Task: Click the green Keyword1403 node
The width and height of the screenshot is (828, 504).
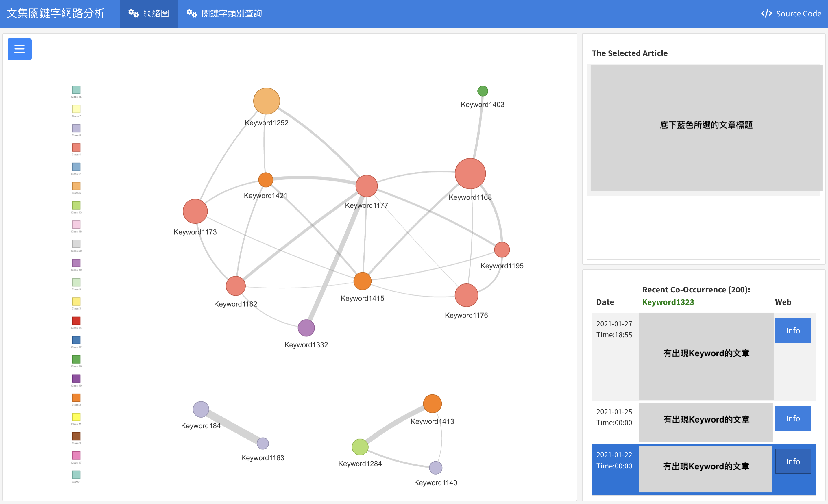Action: [482, 91]
